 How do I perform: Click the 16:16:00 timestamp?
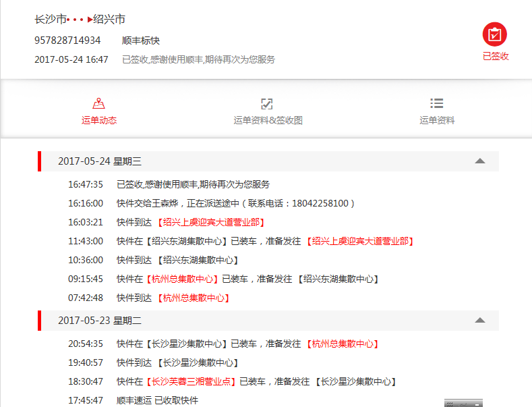[86, 204]
